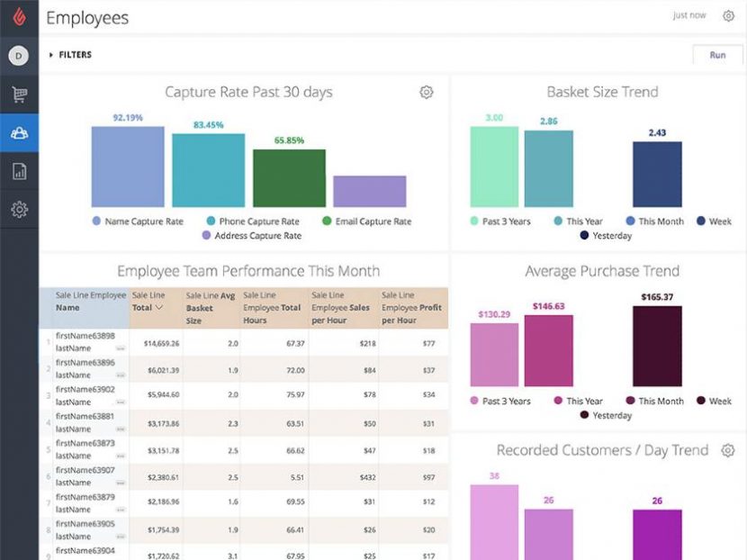Open the reports document icon in sidebar
Image resolution: width=747 pixels, height=560 pixels.
(17, 171)
